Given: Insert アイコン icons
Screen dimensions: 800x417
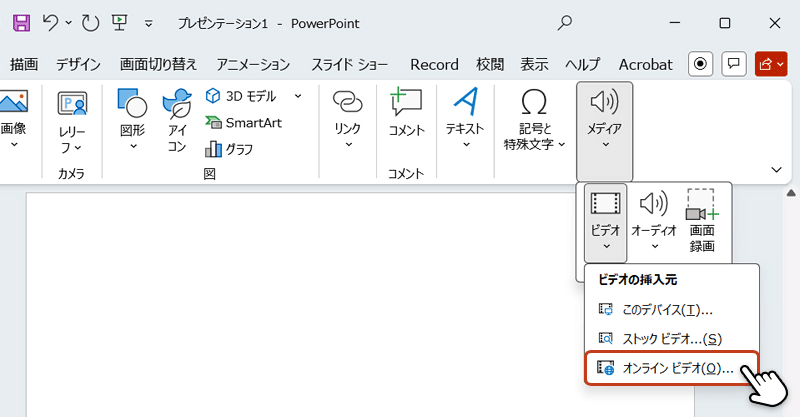Looking at the screenshot, I should coord(177,120).
